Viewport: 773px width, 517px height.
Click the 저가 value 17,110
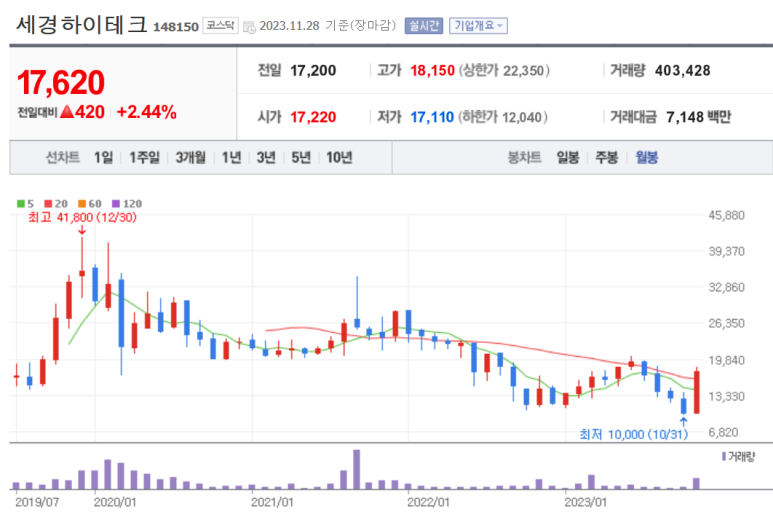(x=432, y=117)
